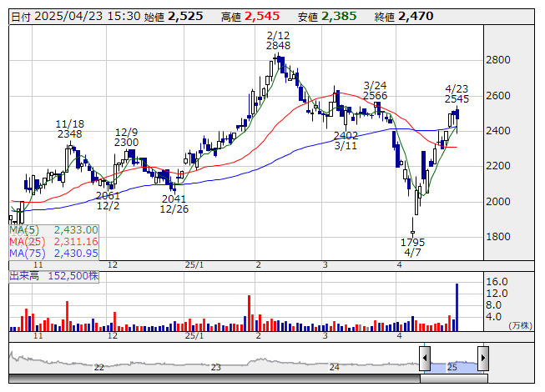The width and height of the screenshot is (545, 392).
Task: Click the 出来高 152,500株 volume label
Action: pos(54,276)
